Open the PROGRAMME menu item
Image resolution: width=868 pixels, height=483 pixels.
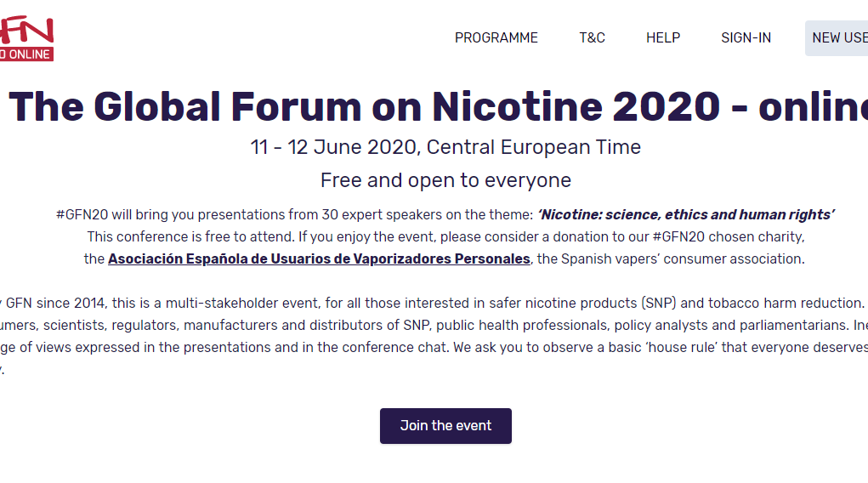coord(496,37)
